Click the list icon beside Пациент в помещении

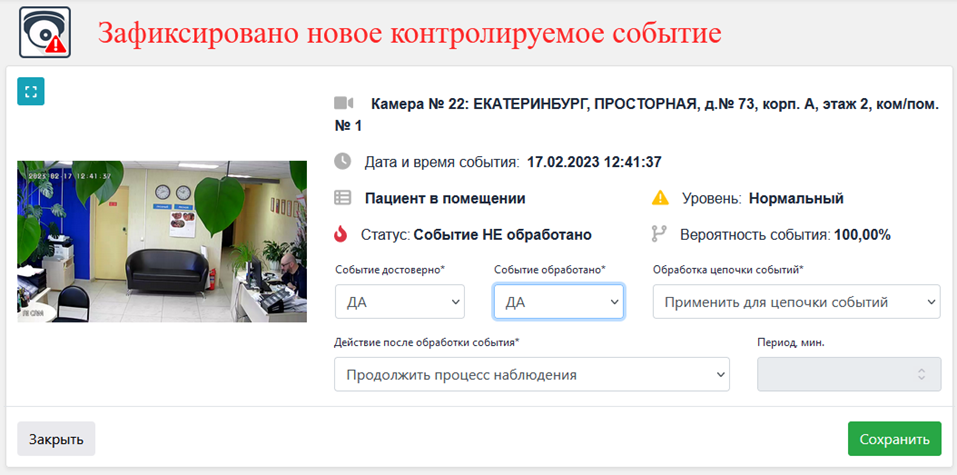[343, 198]
